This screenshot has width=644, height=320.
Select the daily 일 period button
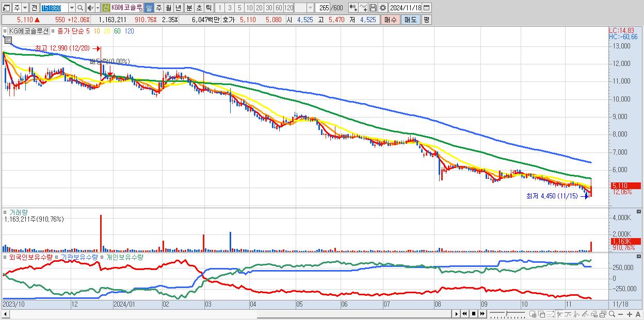(x=149, y=8)
